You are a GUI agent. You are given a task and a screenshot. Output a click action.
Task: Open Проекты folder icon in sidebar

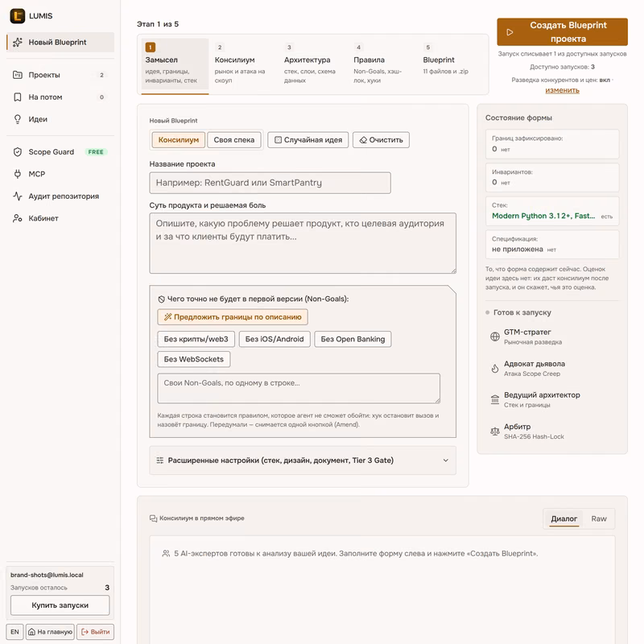point(17,75)
